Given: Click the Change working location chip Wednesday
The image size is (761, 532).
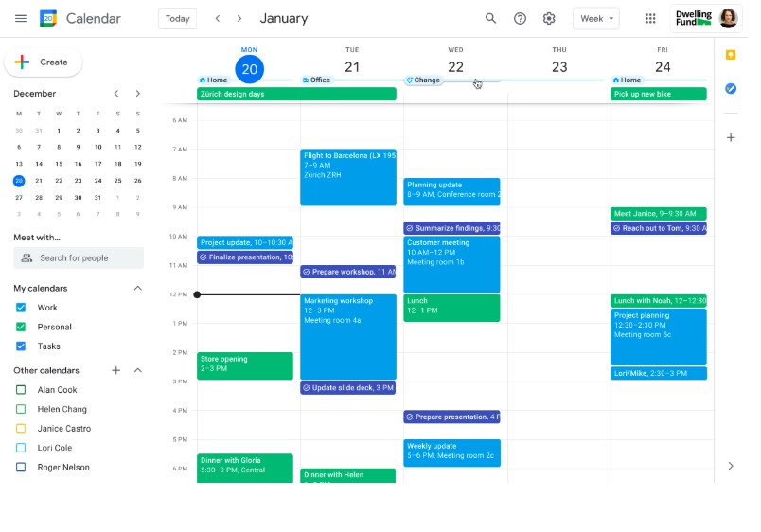Looking at the screenshot, I should click(x=424, y=80).
